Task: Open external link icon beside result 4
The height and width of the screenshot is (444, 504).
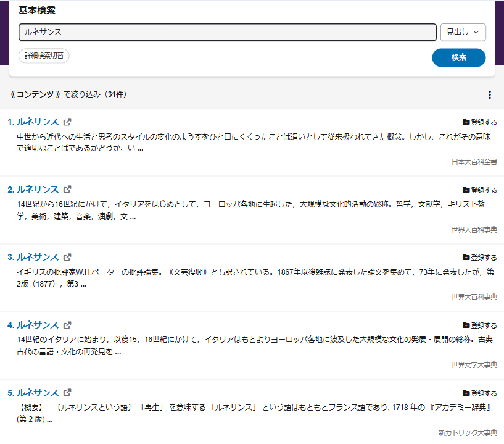Action: (x=67, y=325)
